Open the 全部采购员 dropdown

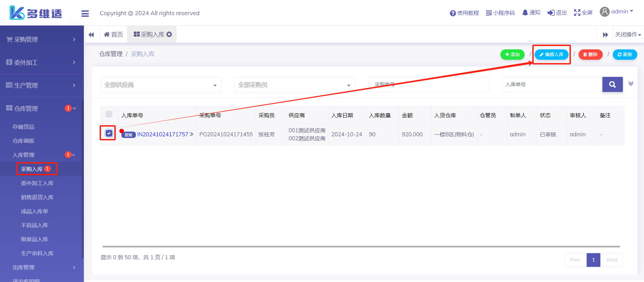tap(294, 85)
